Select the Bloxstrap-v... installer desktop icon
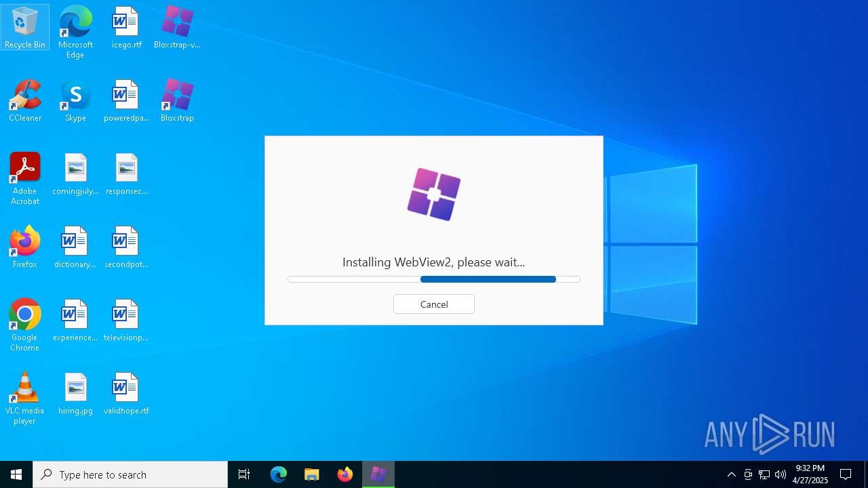This screenshot has height=488, width=868. (177, 28)
